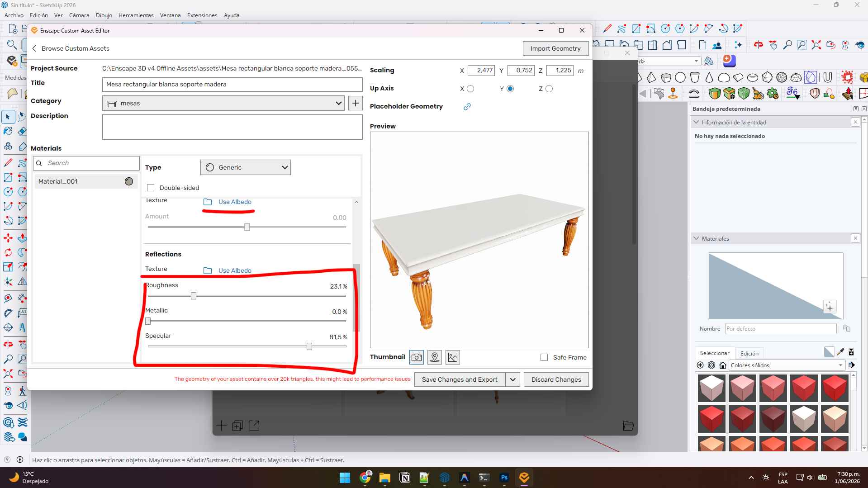Click the red pencil icon in top toolbar
The image size is (868, 488).
click(x=607, y=28)
